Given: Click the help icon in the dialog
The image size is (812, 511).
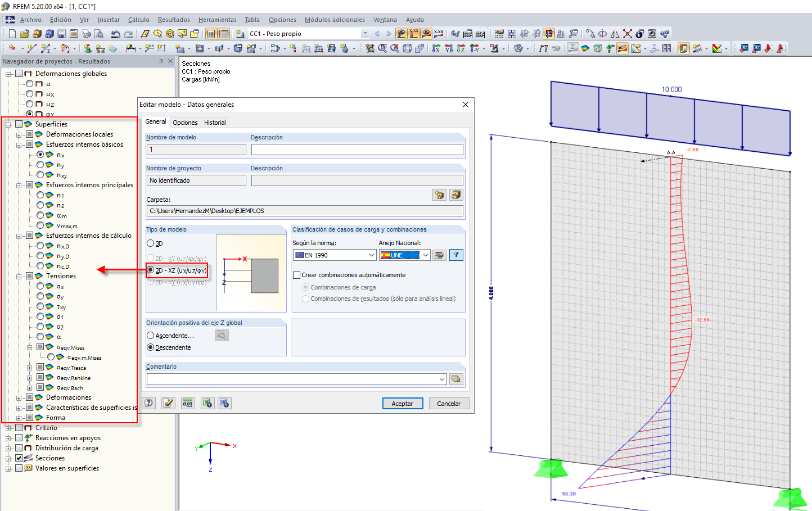Looking at the screenshot, I should (149, 403).
